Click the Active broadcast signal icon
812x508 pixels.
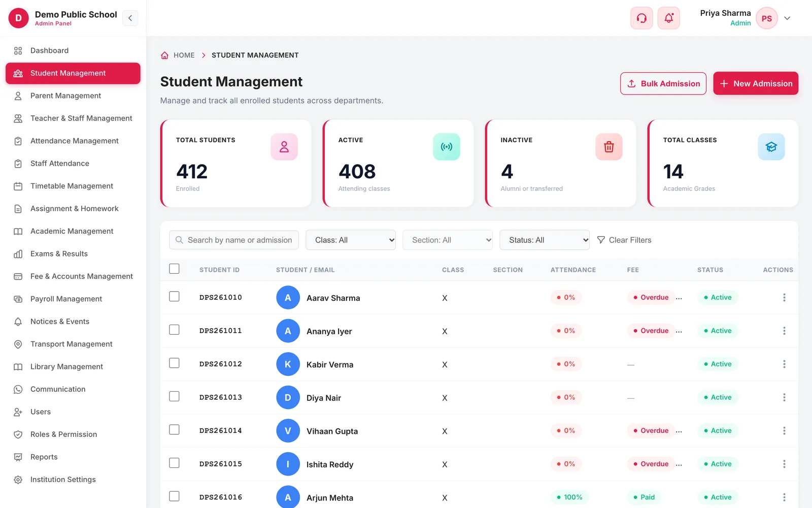coord(447,147)
